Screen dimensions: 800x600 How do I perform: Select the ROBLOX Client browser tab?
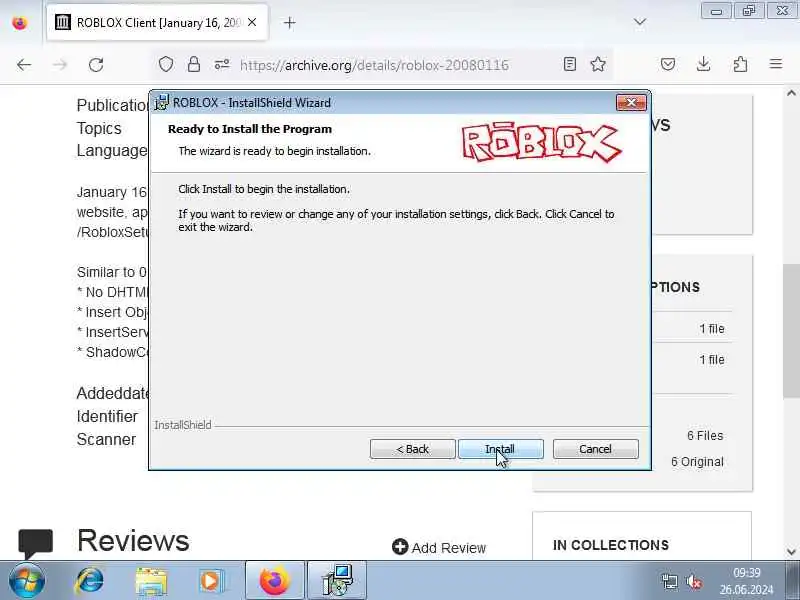157,22
